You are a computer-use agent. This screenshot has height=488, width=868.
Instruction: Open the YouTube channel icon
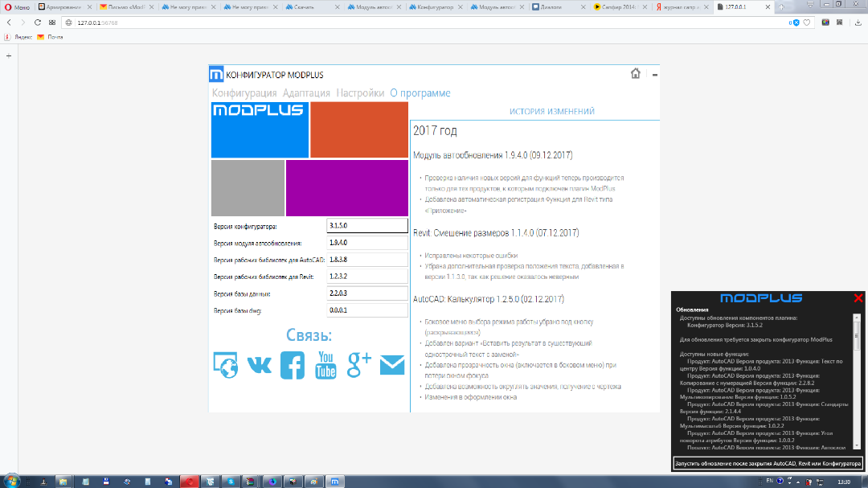(x=325, y=365)
